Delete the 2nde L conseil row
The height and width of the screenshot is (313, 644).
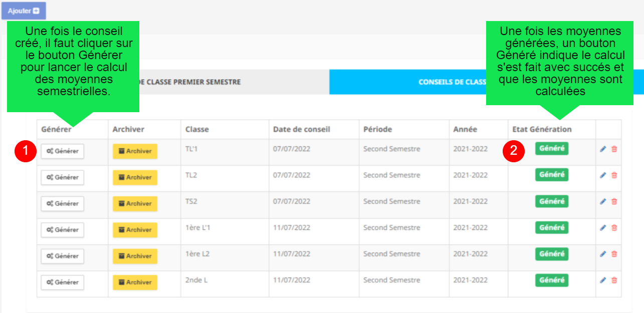614,280
